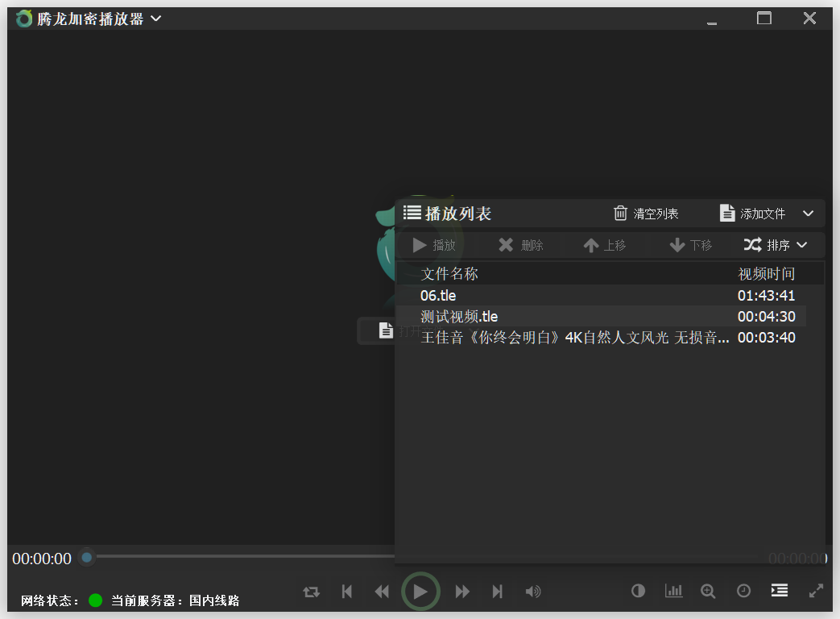Click the playlist list icon beside 播放列表

[x=412, y=213]
